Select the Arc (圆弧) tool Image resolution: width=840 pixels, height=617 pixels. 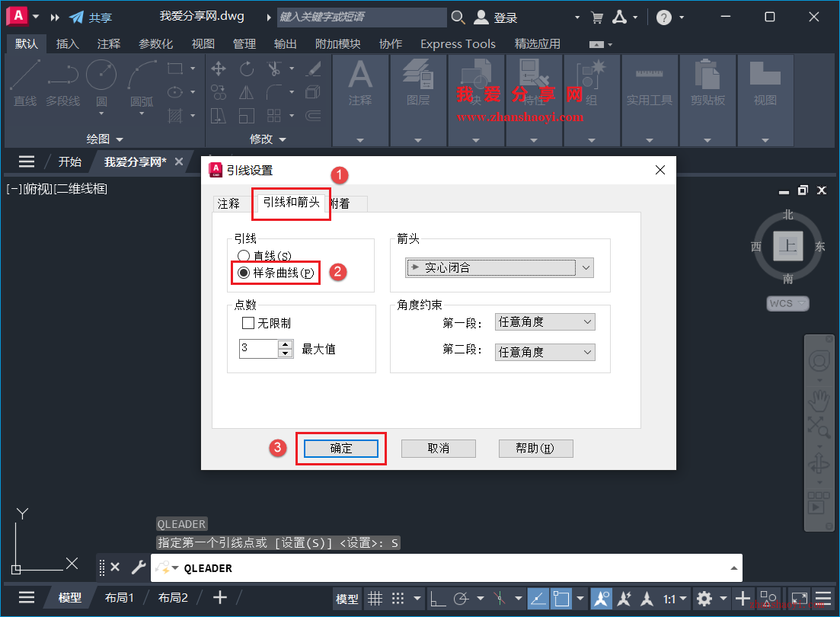tap(142, 82)
